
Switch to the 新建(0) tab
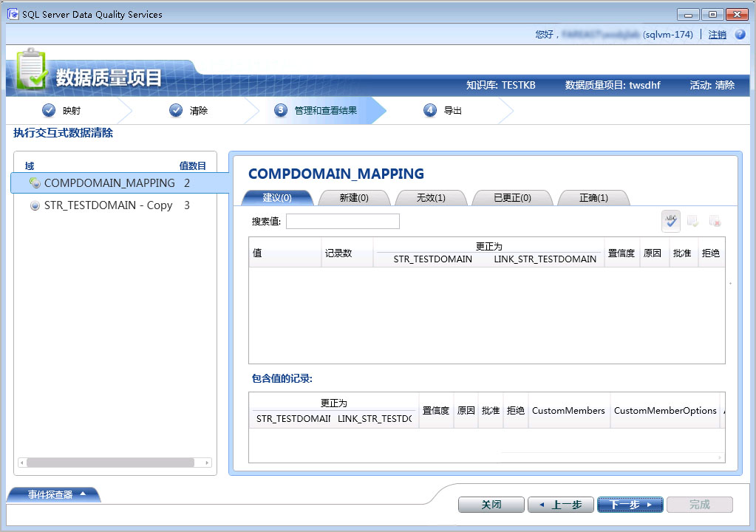pos(354,198)
